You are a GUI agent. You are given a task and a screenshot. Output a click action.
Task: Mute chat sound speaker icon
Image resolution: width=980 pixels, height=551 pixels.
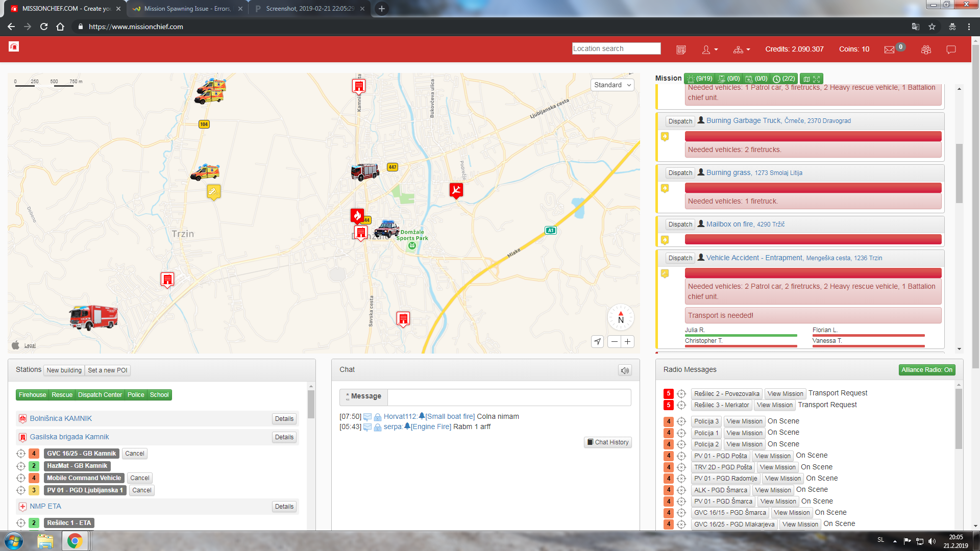pos(625,370)
